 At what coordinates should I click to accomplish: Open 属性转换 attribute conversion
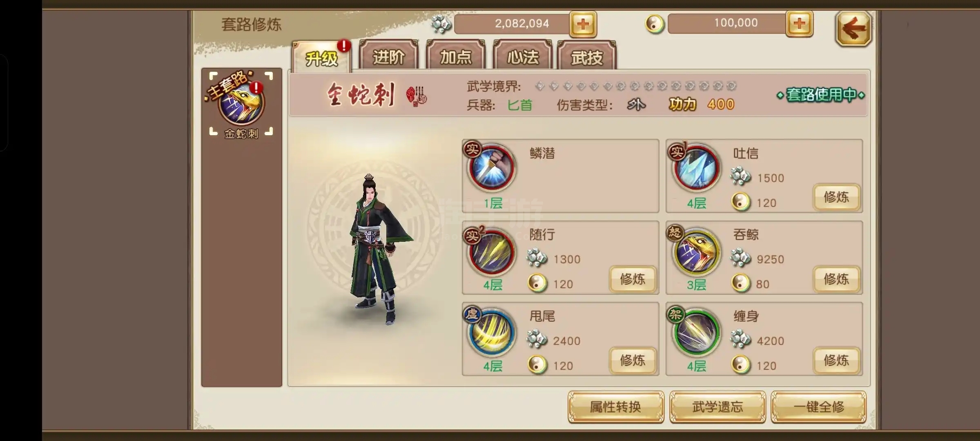click(x=616, y=407)
